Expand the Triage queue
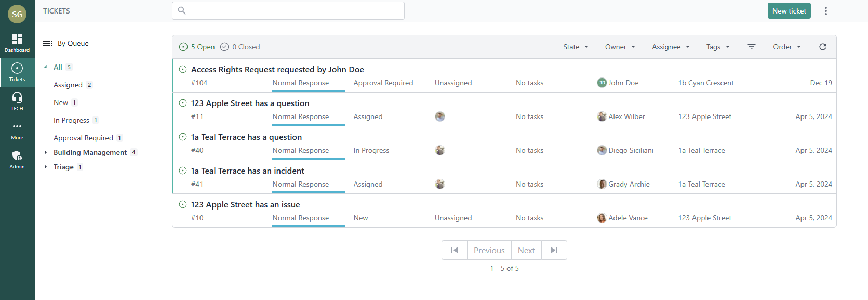The width and height of the screenshot is (868, 300). [x=46, y=167]
